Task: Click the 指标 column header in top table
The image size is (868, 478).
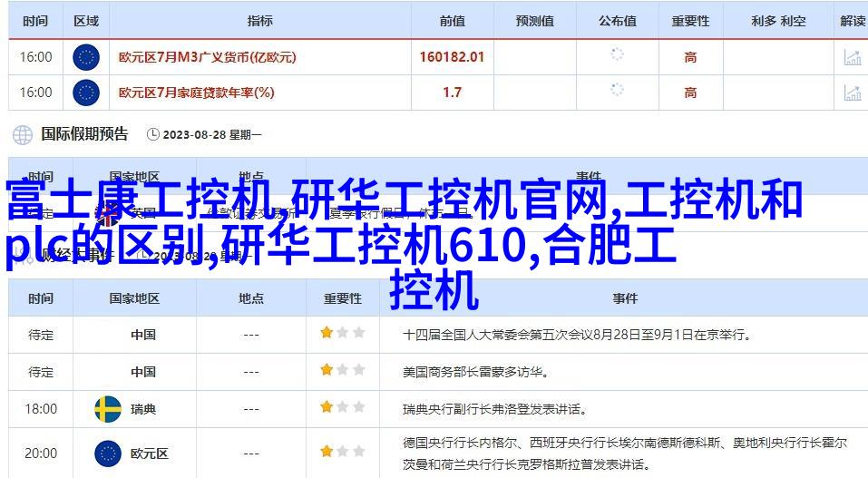Action: [260, 21]
